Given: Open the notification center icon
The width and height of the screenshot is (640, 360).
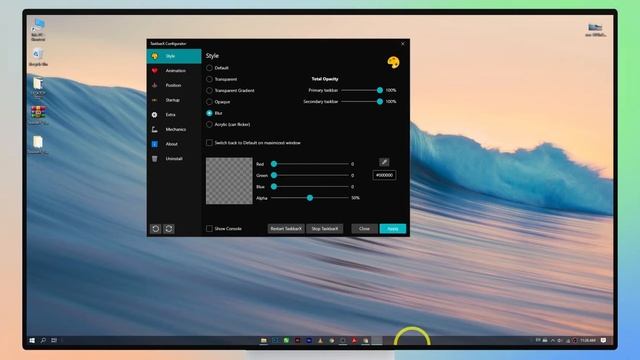Looking at the screenshot, I should pos(604,340).
